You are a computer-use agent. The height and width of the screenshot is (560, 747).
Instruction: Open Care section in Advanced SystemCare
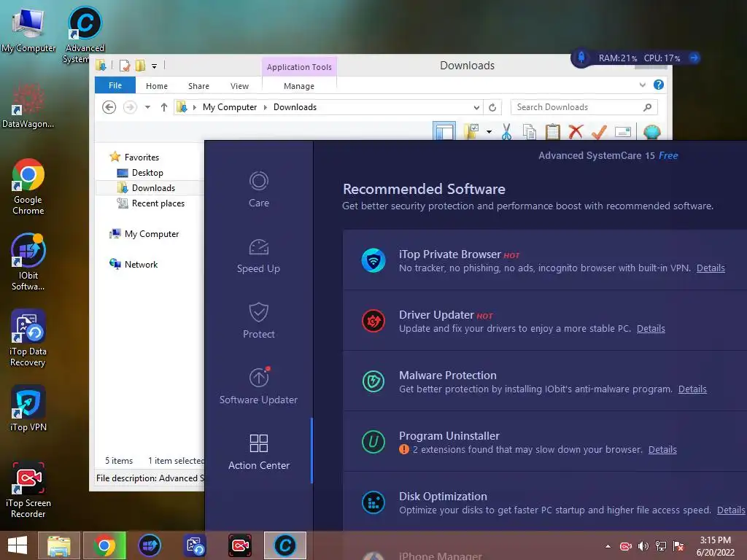click(x=259, y=190)
